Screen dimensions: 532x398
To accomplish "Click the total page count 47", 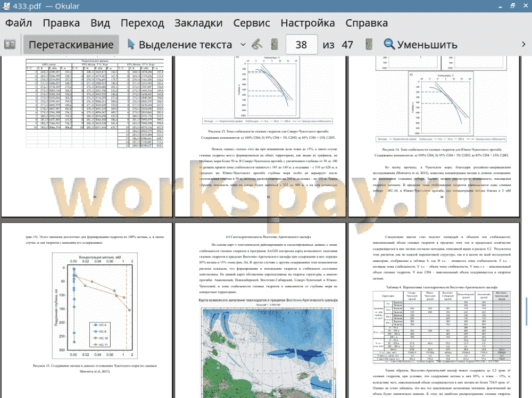I will 347,45.
